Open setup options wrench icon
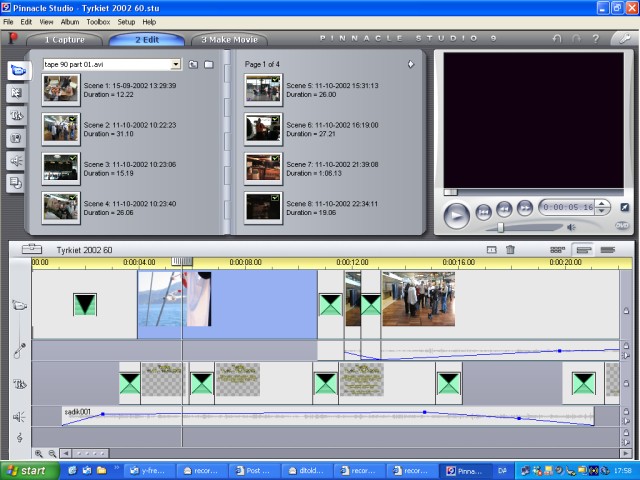Screen dimensions: 640x480 click(x=624, y=39)
